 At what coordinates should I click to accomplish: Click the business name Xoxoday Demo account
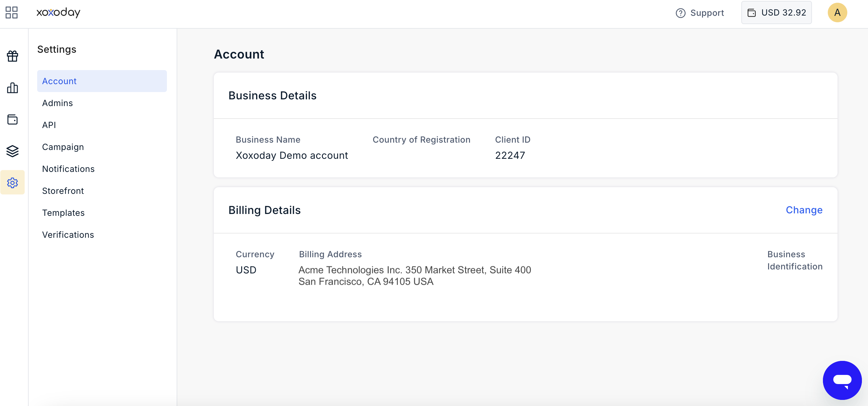pos(291,155)
